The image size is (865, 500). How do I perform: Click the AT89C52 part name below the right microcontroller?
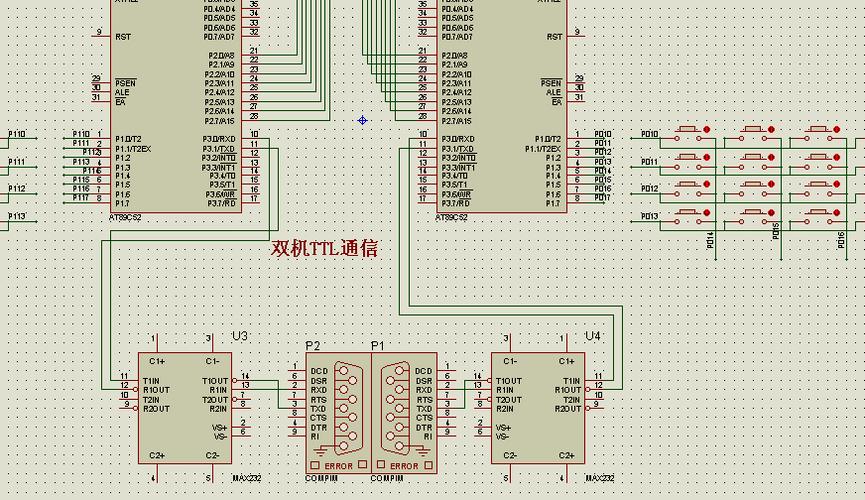point(451,217)
